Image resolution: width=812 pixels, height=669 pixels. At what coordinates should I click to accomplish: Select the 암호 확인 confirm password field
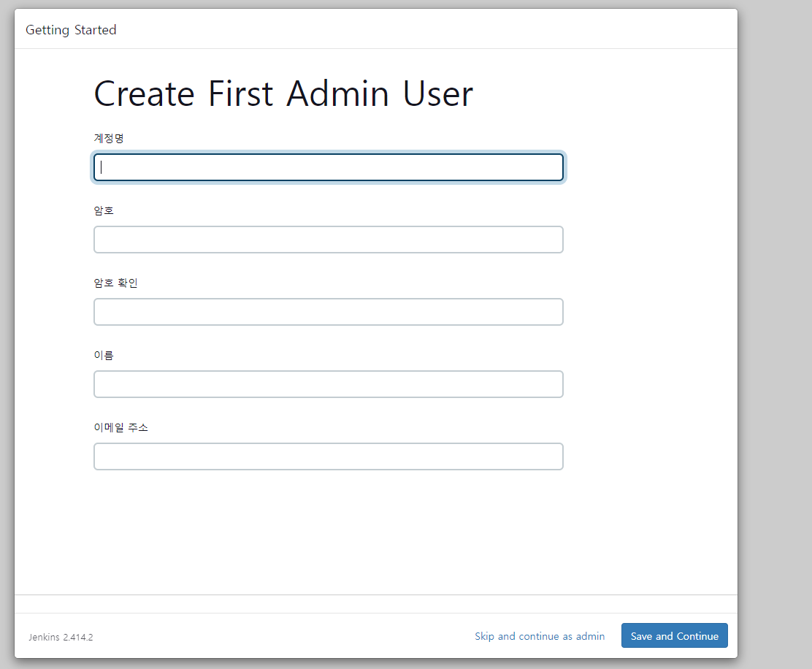point(329,312)
